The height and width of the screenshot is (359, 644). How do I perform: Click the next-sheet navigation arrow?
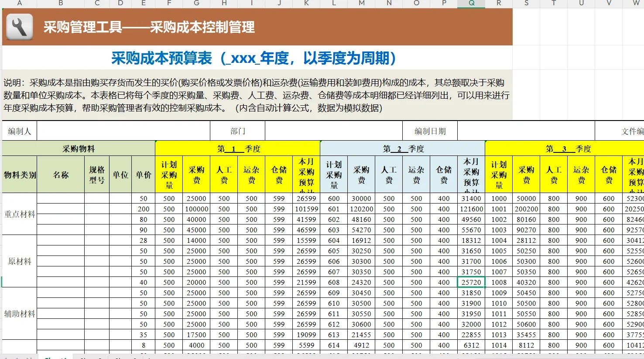(17, 357)
